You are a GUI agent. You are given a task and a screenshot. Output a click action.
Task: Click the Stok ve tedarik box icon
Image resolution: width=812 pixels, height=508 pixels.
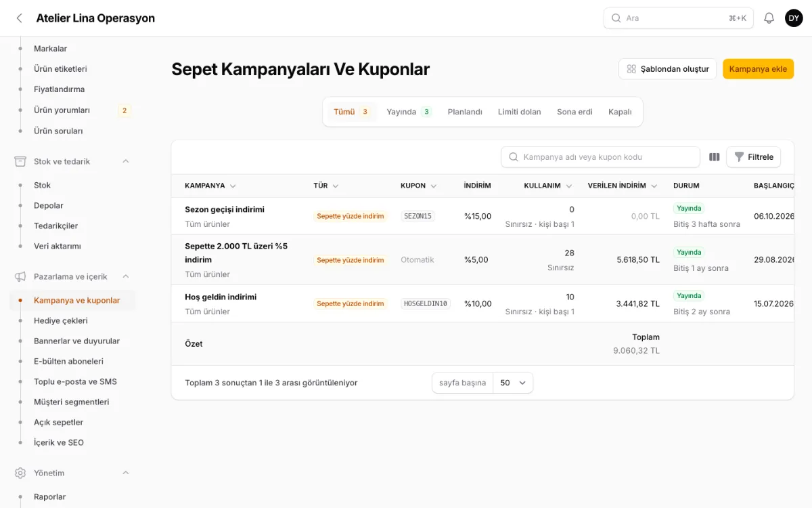click(x=20, y=161)
